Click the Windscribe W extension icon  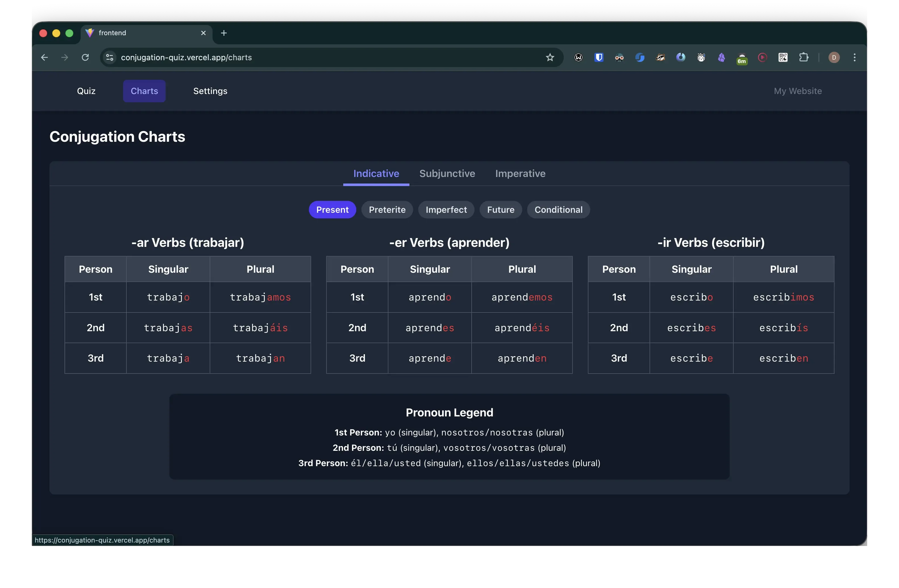(578, 57)
